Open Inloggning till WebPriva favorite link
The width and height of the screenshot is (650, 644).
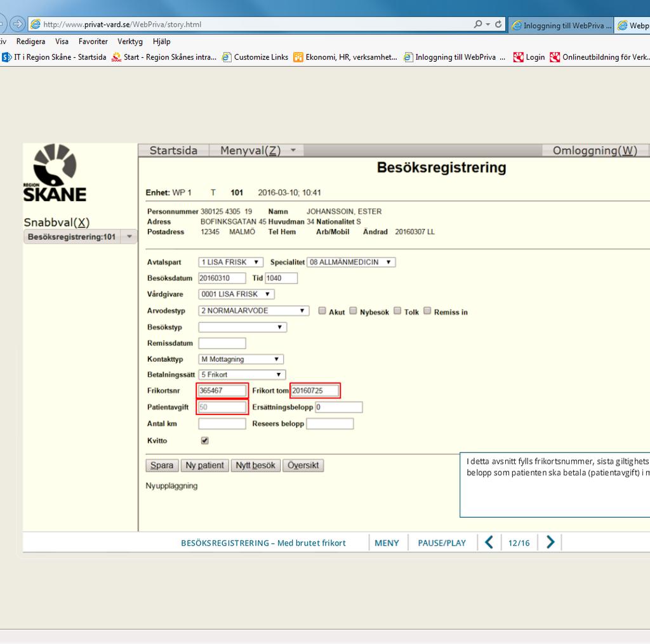(x=454, y=57)
